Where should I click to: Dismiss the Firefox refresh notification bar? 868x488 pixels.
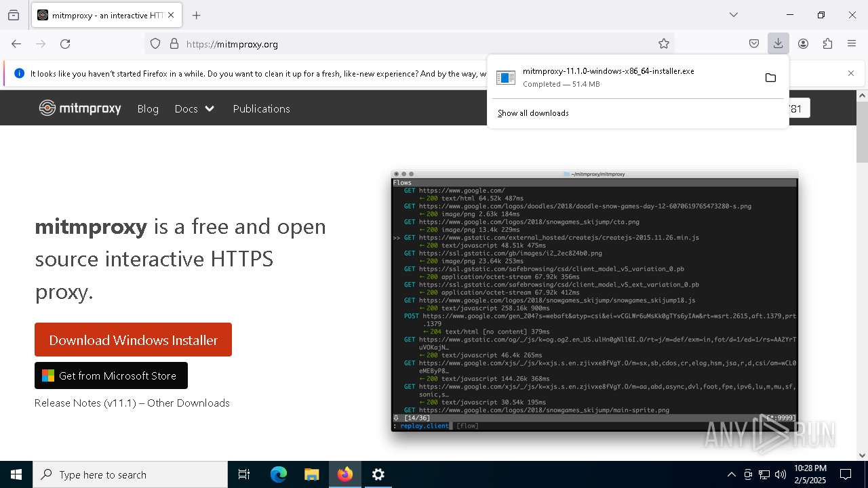(851, 73)
